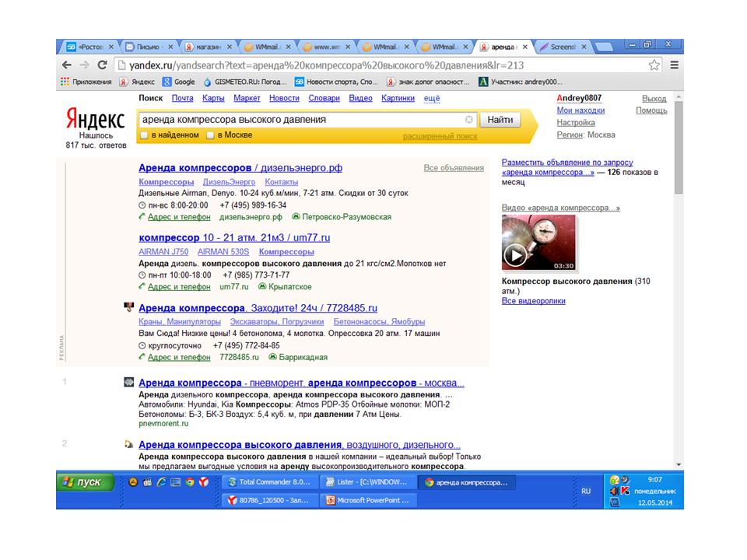Open the Приложения apps shortcut
The width and height of the screenshot is (747, 560).
[86, 82]
